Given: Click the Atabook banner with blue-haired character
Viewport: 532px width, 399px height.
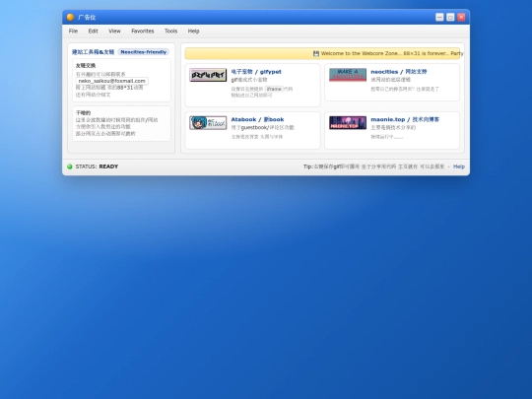Looking at the screenshot, I should [x=208, y=123].
